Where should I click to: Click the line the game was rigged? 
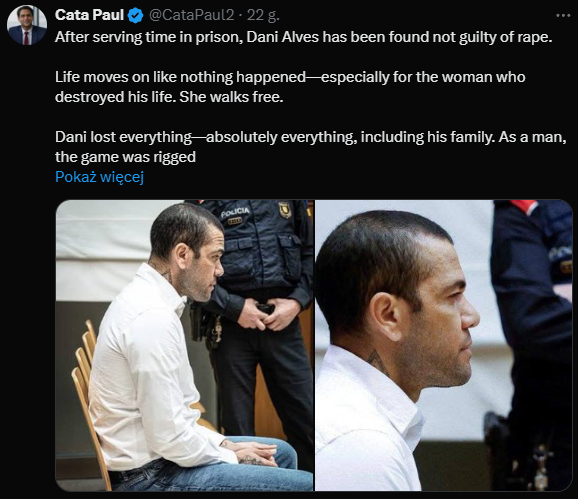point(125,157)
